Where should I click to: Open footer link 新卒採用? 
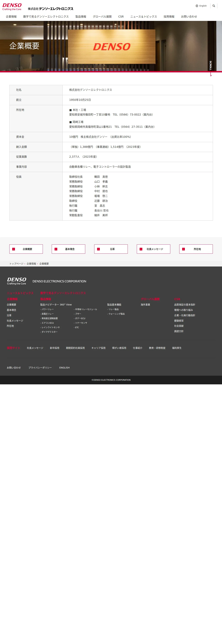(x=55, y=348)
